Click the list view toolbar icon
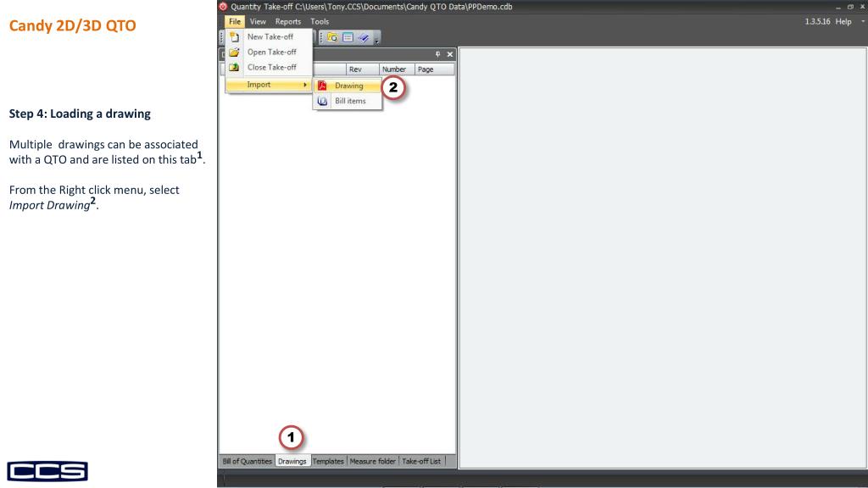868x488 pixels. click(348, 37)
